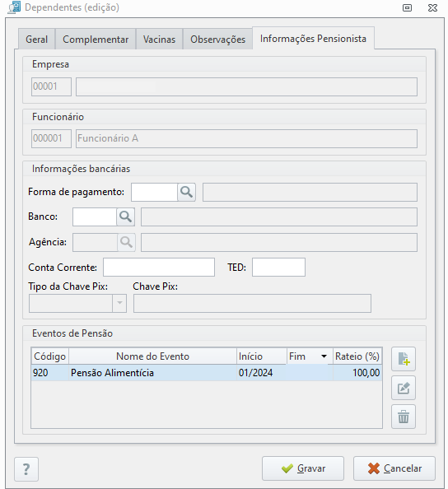Open the Fim column header dropdown arrow
Screen dimensions: 448x489
[x=324, y=356]
